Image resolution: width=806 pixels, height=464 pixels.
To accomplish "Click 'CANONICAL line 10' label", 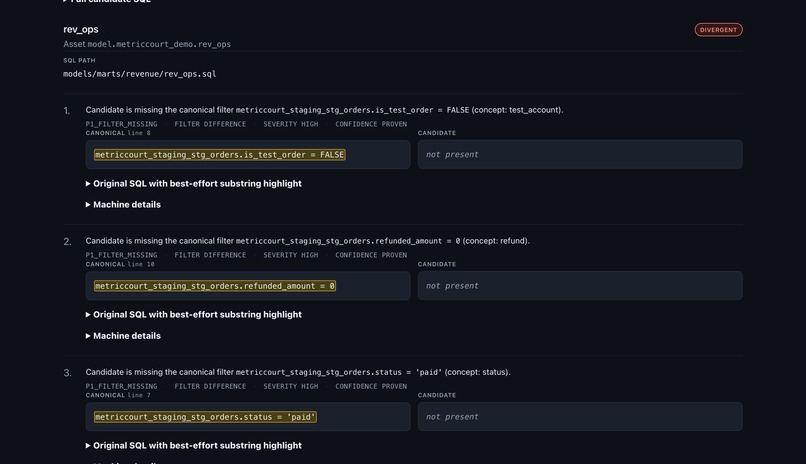I will 120,264.
